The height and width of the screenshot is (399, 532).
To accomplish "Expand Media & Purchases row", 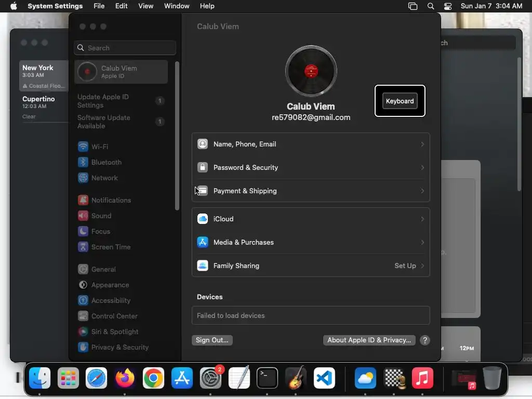I will tap(311, 242).
